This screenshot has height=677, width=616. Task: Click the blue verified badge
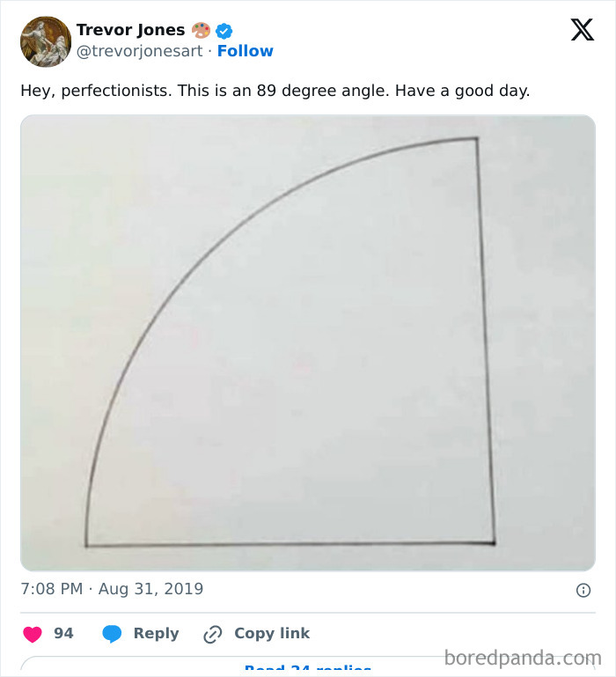coord(224,31)
